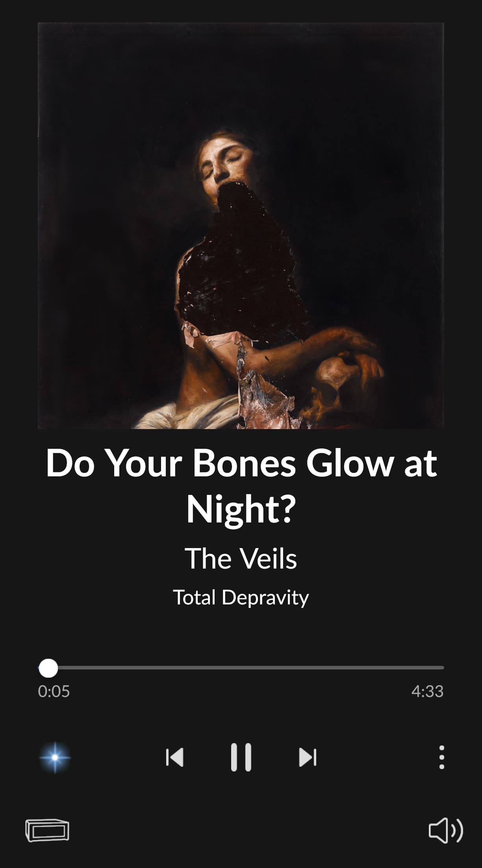This screenshot has width=482, height=868.
Task: Click the 0:05 elapsed time label
Action: [54, 691]
